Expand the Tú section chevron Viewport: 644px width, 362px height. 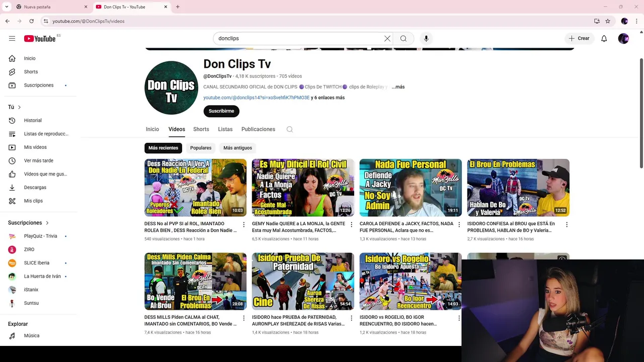tap(19, 107)
